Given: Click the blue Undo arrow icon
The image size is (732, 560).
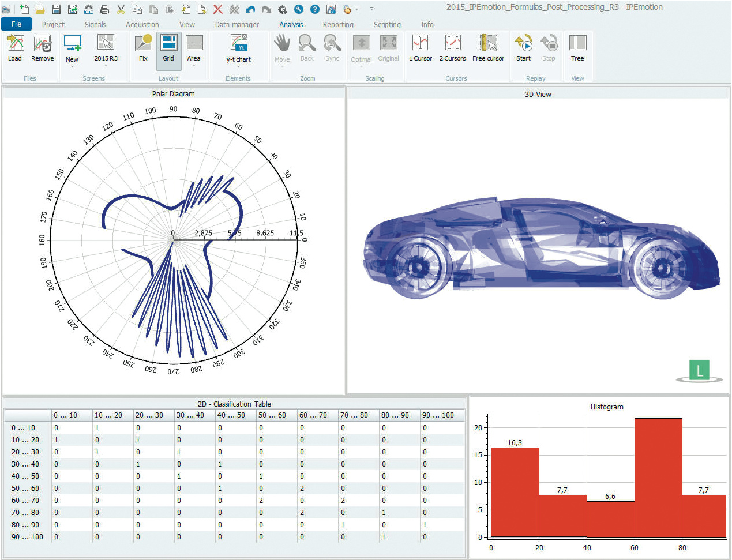Looking at the screenshot, I should coord(250,9).
